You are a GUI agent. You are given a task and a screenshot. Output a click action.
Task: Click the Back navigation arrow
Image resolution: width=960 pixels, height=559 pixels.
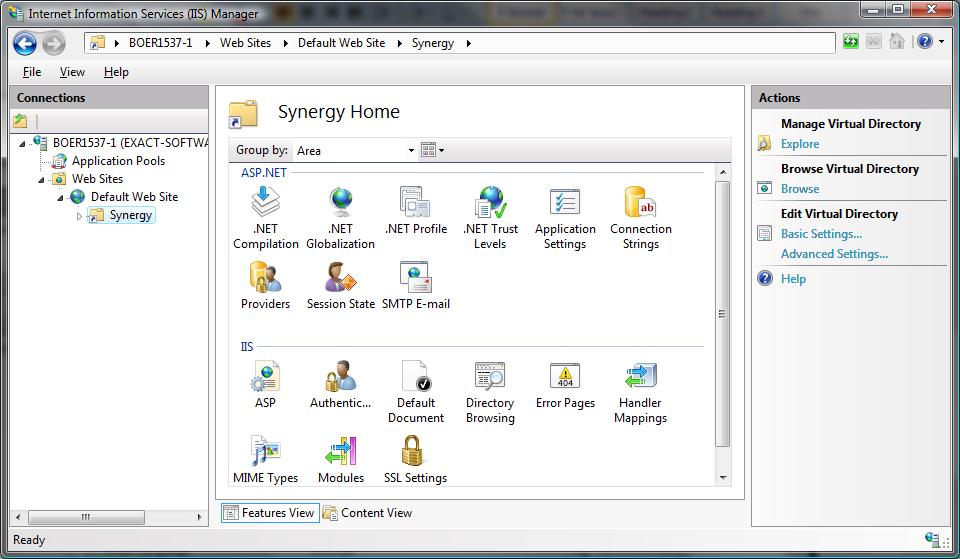pyautogui.click(x=24, y=43)
